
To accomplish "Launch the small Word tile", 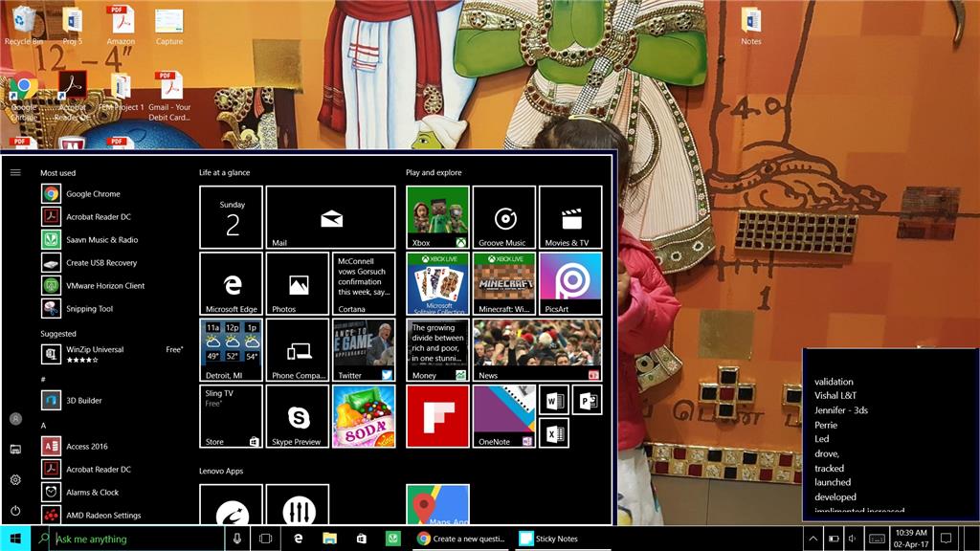I will [x=554, y=400].
